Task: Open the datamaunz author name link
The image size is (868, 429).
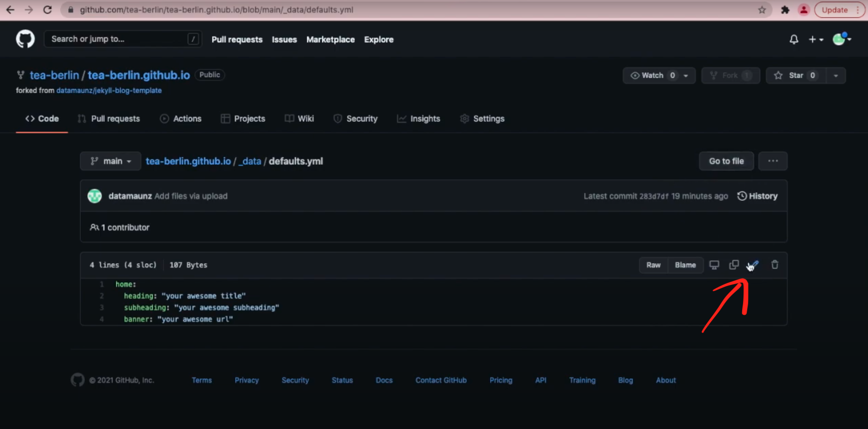Action: point(130,196)
